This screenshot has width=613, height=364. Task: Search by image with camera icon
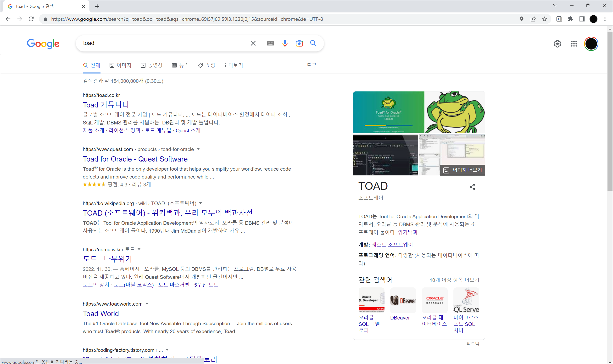click(x=299, y=43)
